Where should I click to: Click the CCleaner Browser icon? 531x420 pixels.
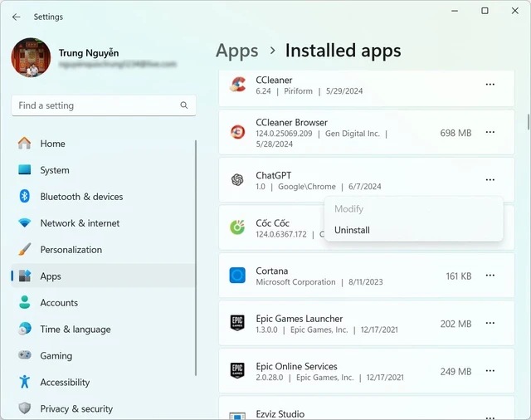coord(238,132)
